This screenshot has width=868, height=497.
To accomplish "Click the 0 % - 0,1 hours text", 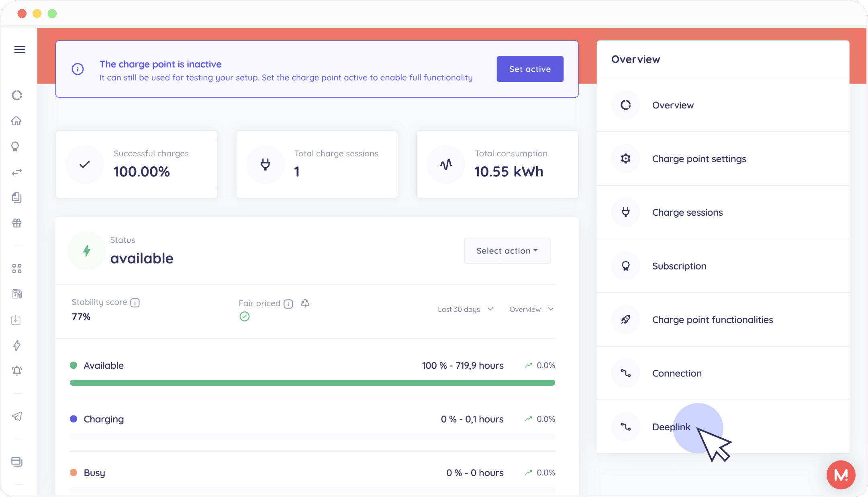I will (x=472, y=419).
